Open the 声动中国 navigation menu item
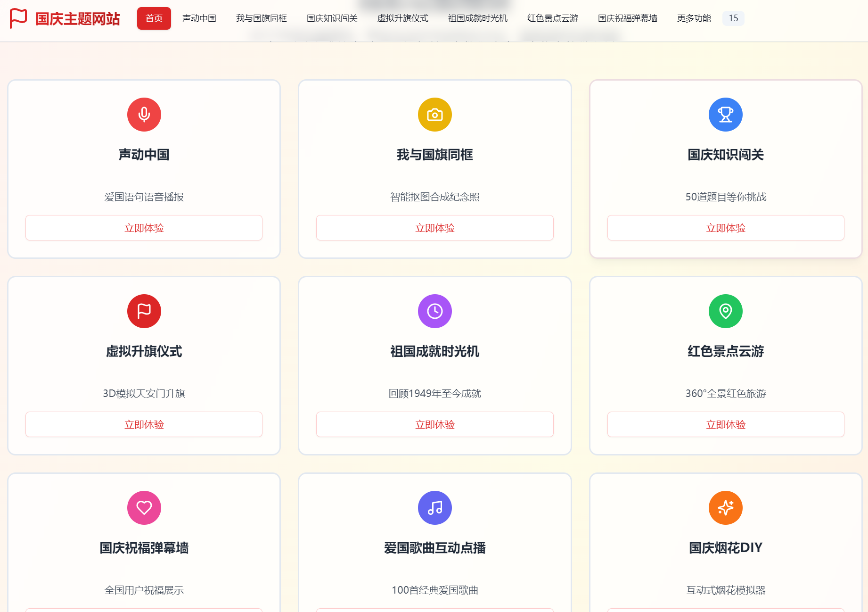The width and height of the screenshot is (868, 612). [199, 18]
